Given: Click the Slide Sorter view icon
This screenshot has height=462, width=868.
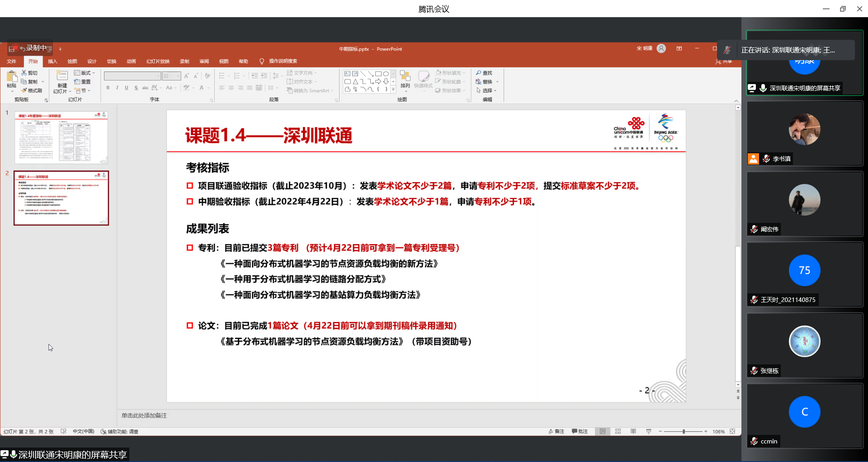Looking at the screenshot, I should coord(618,431).
